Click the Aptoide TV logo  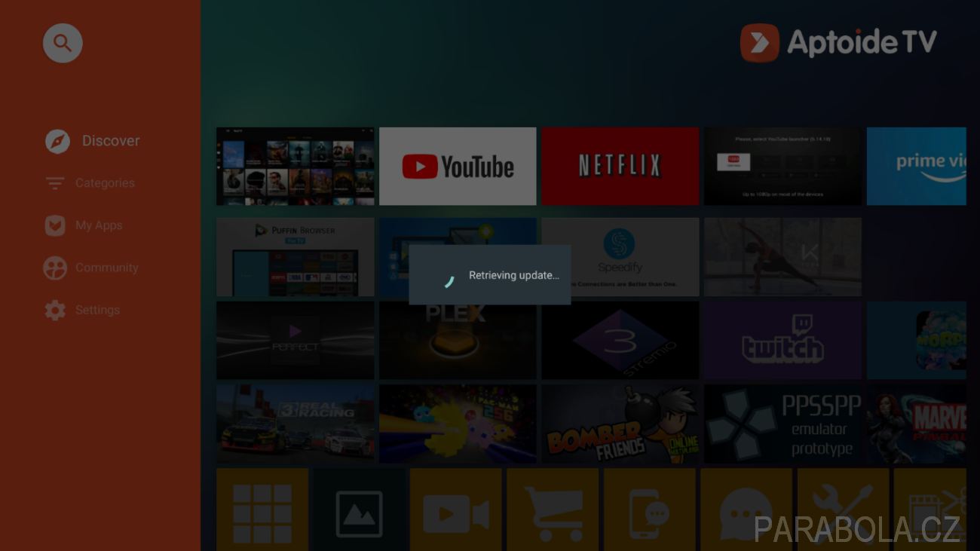838,43
